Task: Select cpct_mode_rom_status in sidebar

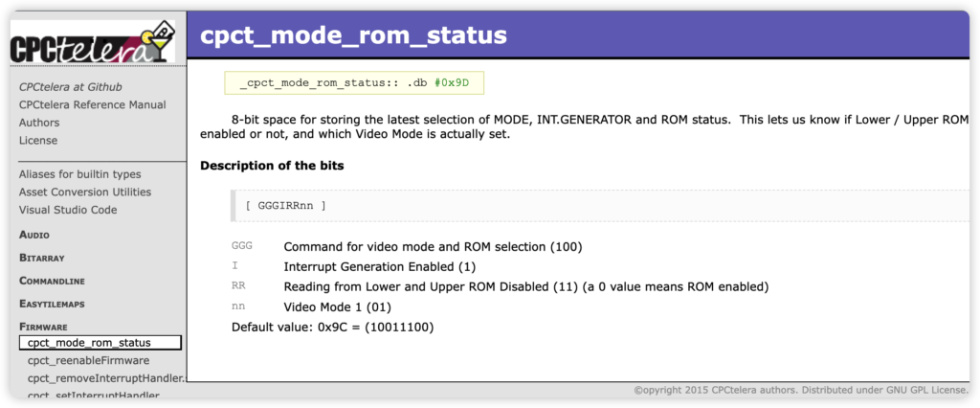Action: click(100, 342)
